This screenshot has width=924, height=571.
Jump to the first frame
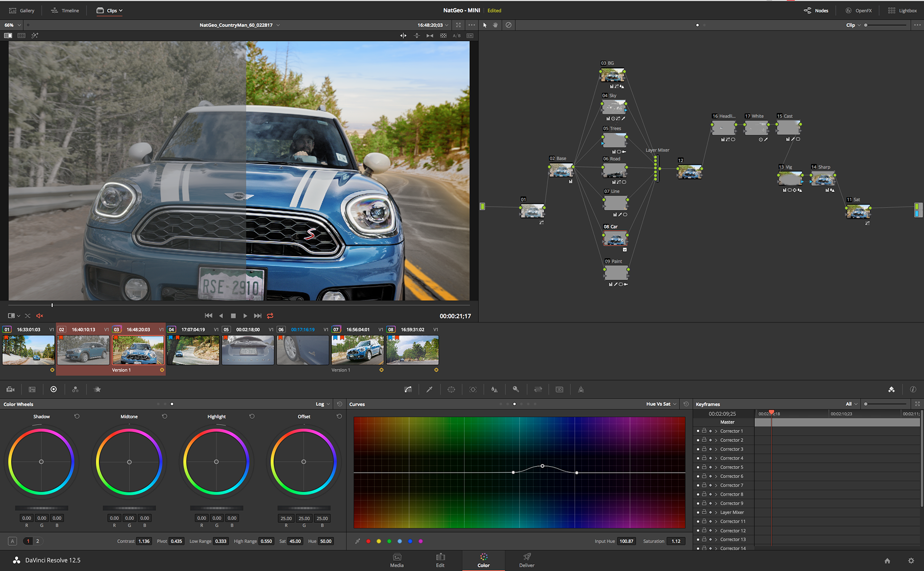tap(208, 316)
